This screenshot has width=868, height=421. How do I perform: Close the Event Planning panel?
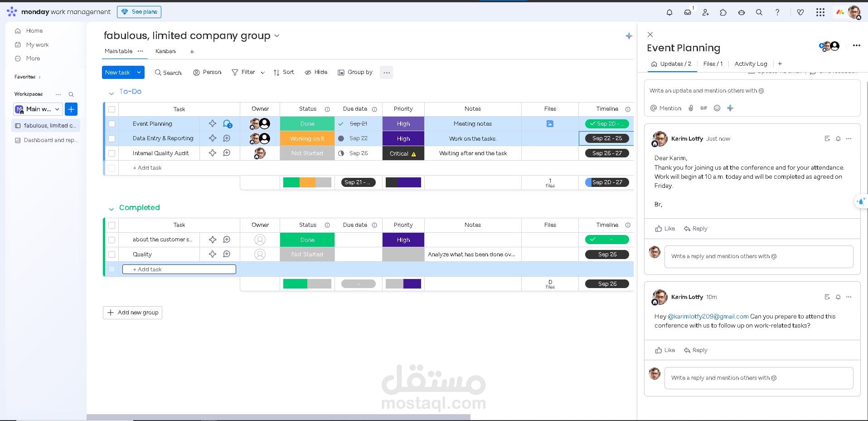point(650,34)
